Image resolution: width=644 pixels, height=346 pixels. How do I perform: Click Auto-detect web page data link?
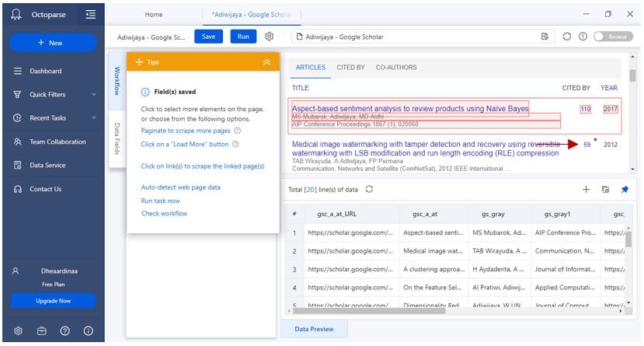(180, 187)
